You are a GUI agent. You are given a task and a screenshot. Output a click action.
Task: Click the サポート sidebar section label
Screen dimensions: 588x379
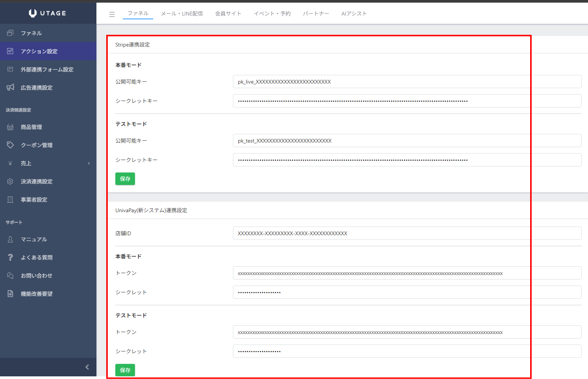pyautogui.click(x=14, y=222)
